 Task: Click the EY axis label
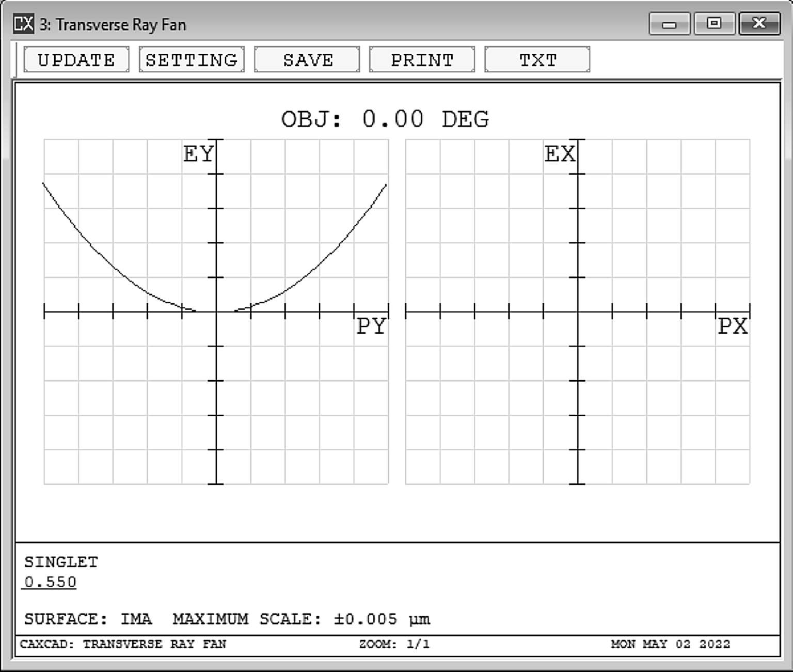pos(198,154)
